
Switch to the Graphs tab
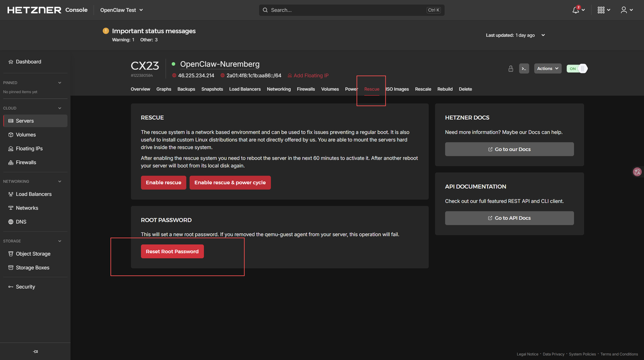[164, 89]
